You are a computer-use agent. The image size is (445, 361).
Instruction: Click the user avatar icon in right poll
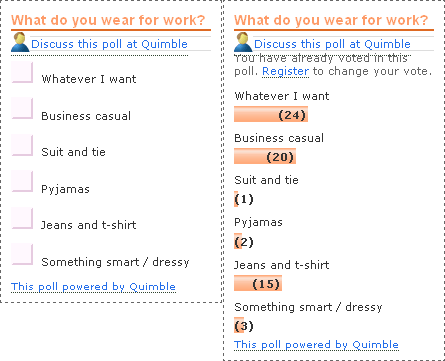coord(243,42)
